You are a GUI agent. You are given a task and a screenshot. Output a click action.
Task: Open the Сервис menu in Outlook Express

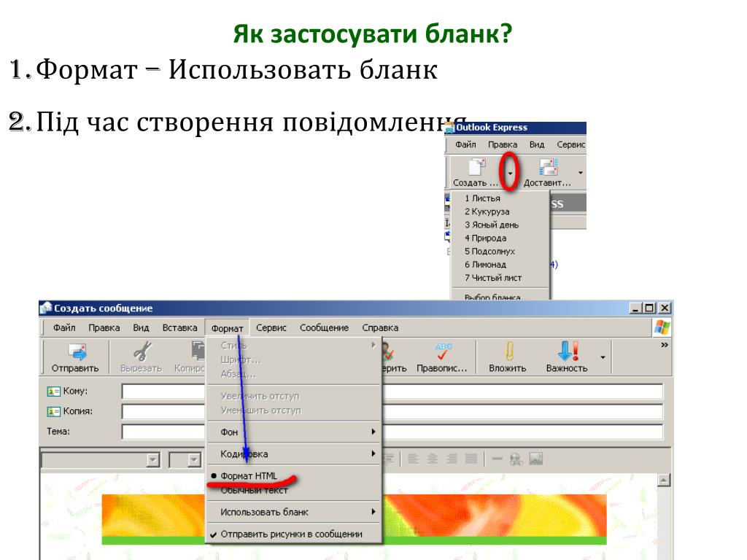pyautogui.click(x=570, y=144)
